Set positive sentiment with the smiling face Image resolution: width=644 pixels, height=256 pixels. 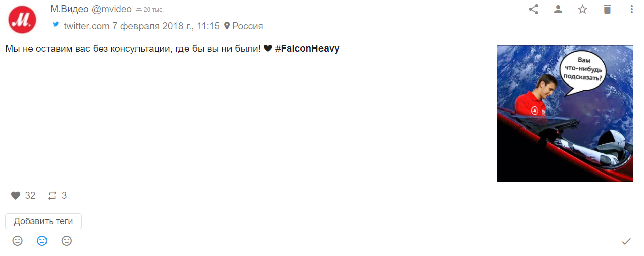(18, 241)
